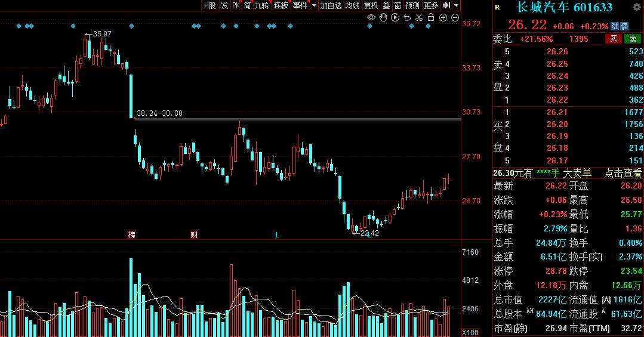Click the 榜 marker on the chart
The height and width of the screenshot is (337, 644).
[x=131, y=235]
